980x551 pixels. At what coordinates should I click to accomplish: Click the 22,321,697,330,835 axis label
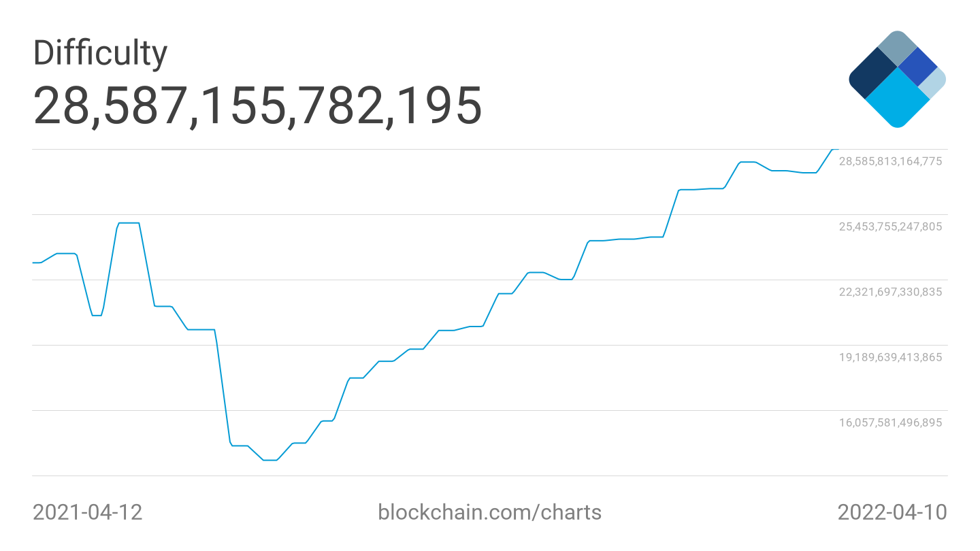pos(890,292)
